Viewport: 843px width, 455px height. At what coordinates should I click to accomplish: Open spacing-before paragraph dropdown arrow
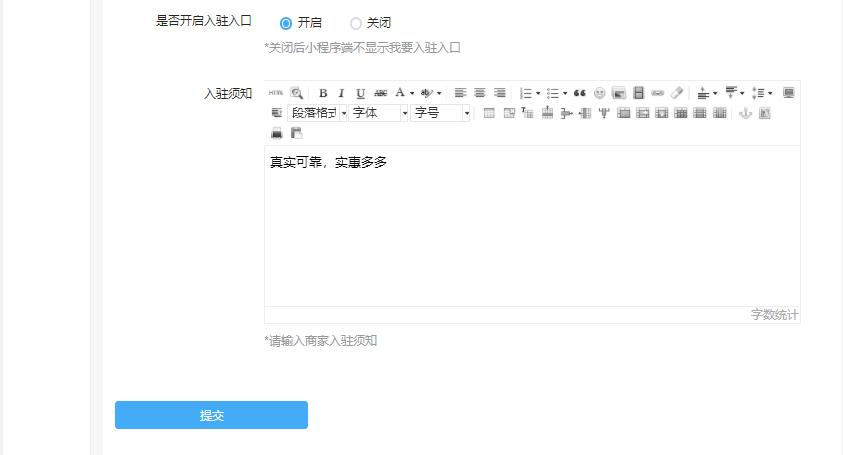tap(715, 94)
